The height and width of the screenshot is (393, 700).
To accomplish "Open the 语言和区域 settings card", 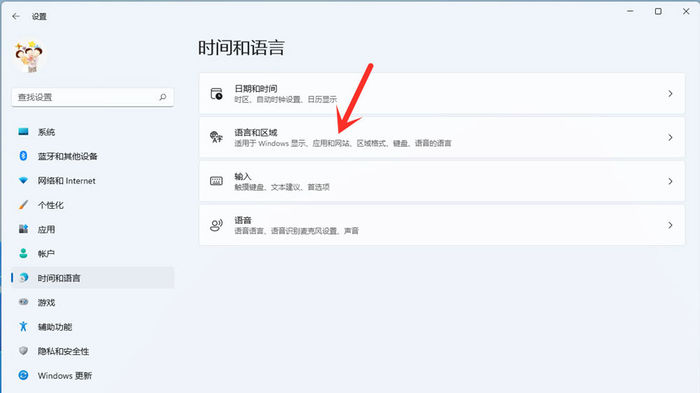I will [x=442, y=137].
